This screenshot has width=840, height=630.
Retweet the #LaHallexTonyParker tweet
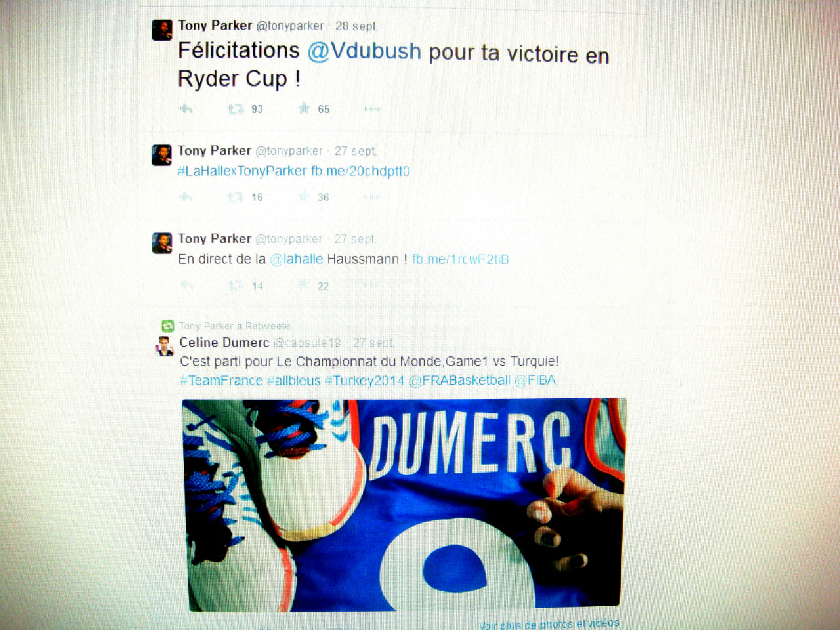(x=235, y=197)
